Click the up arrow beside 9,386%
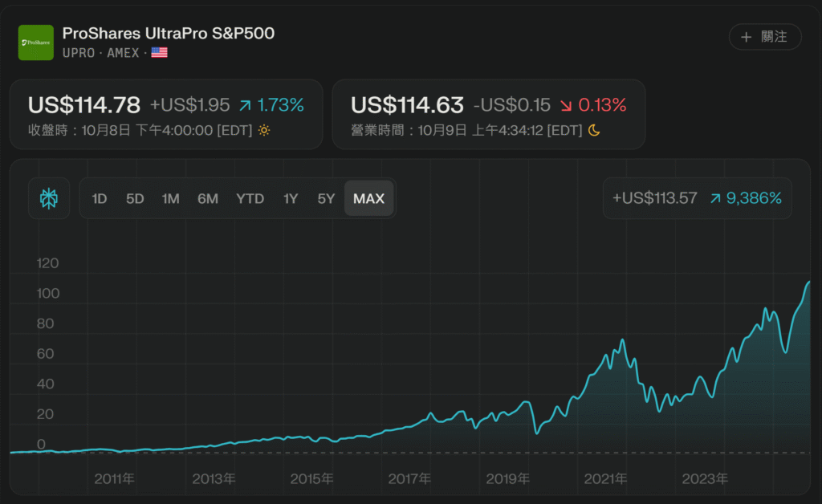 [x=714, y=198]
